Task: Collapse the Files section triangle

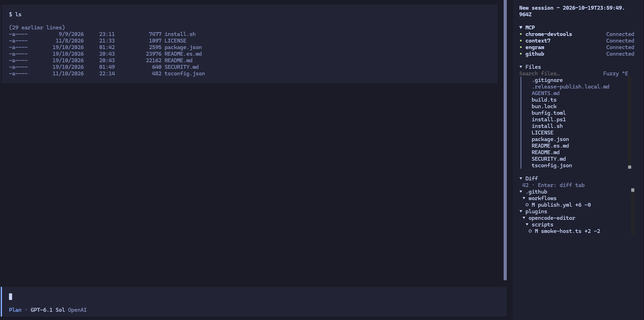Action: (521, 67)
